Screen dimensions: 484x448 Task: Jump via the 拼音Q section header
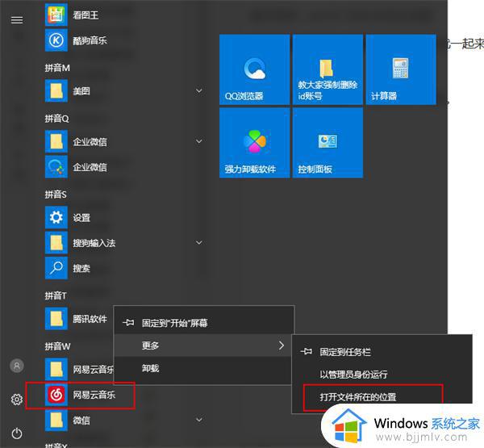pos(57,119)
